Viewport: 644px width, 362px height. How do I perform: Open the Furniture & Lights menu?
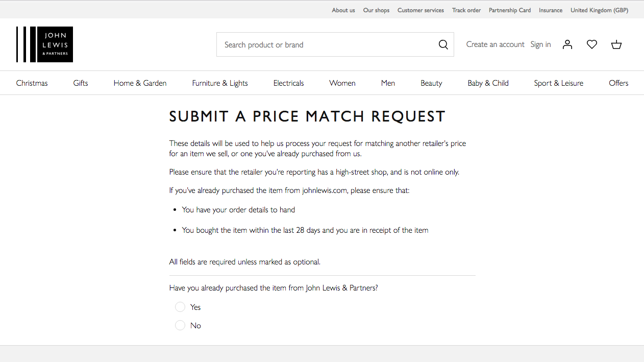tap(220, 83)
